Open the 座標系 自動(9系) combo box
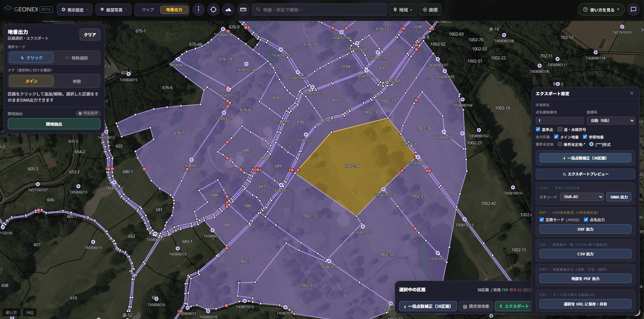The height and width of the screenshot is (319, 644). click(x=611, y=121)
